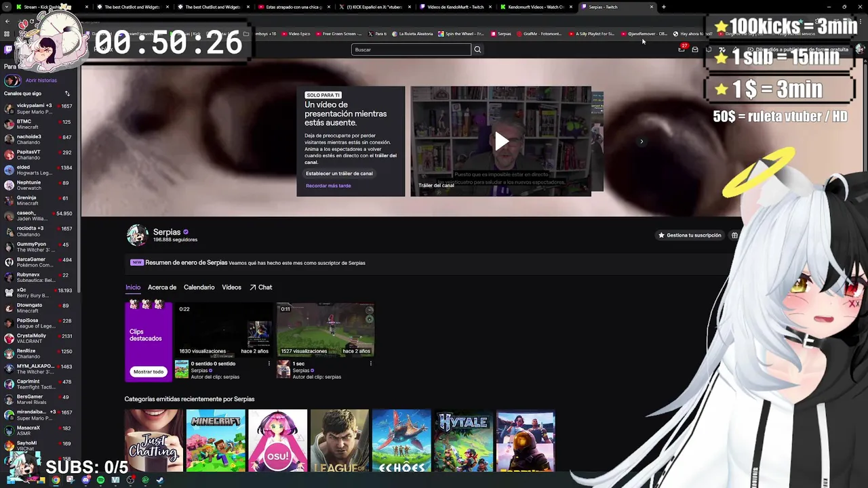
Task: Open MasacraX channel in sidebar
Action: [x=39, y=430]
